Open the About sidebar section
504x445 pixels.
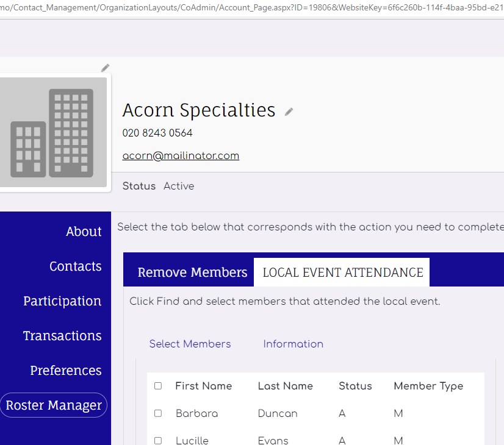tap(84, 232)
